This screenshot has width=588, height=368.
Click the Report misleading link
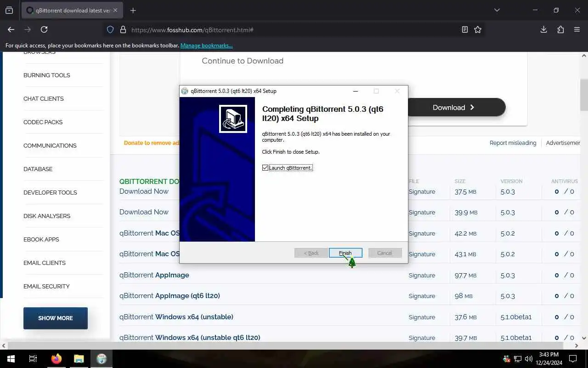513,143
